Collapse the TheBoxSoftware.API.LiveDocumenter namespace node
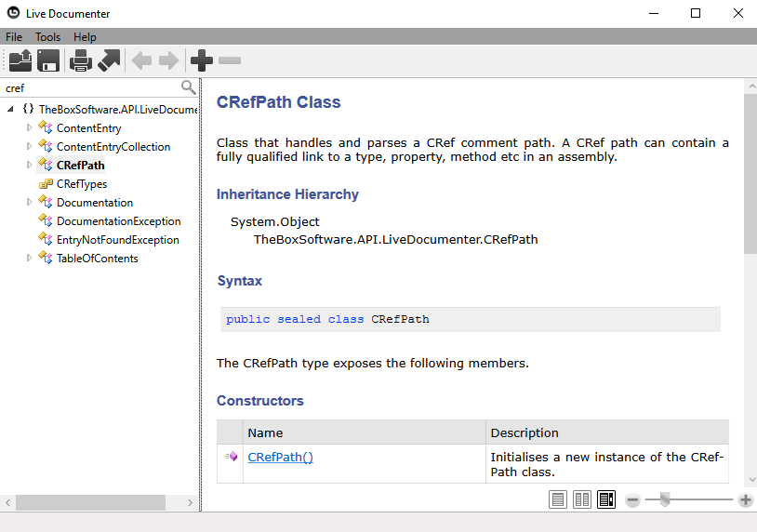757x532 pixels. [x=10, y=110]
